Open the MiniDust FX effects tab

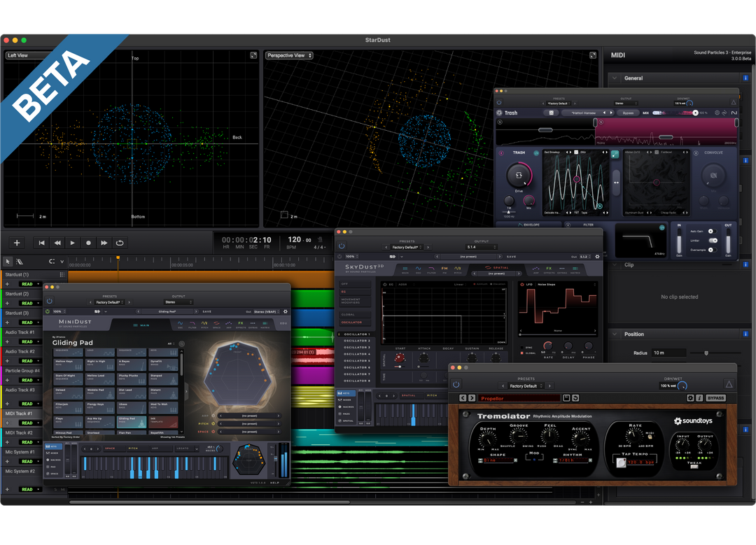241,325
